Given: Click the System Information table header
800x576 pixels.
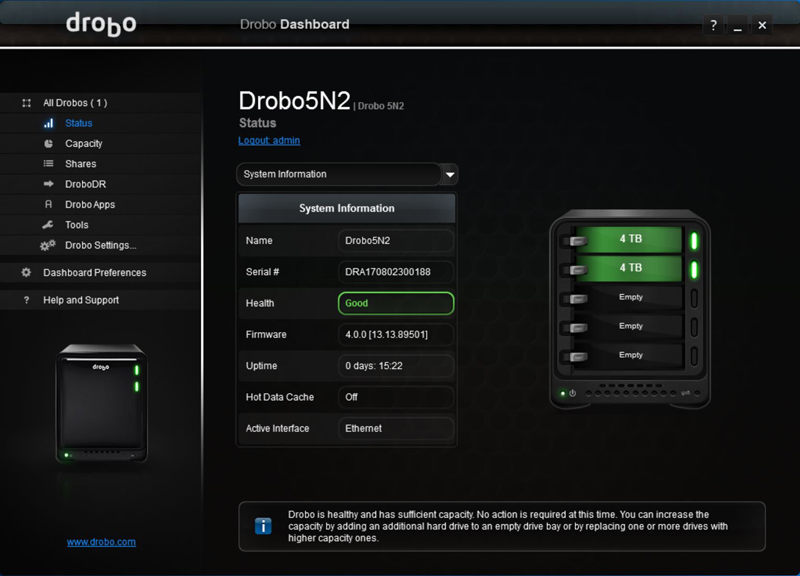Looking at the screenshot, I should tap(346, 208).
